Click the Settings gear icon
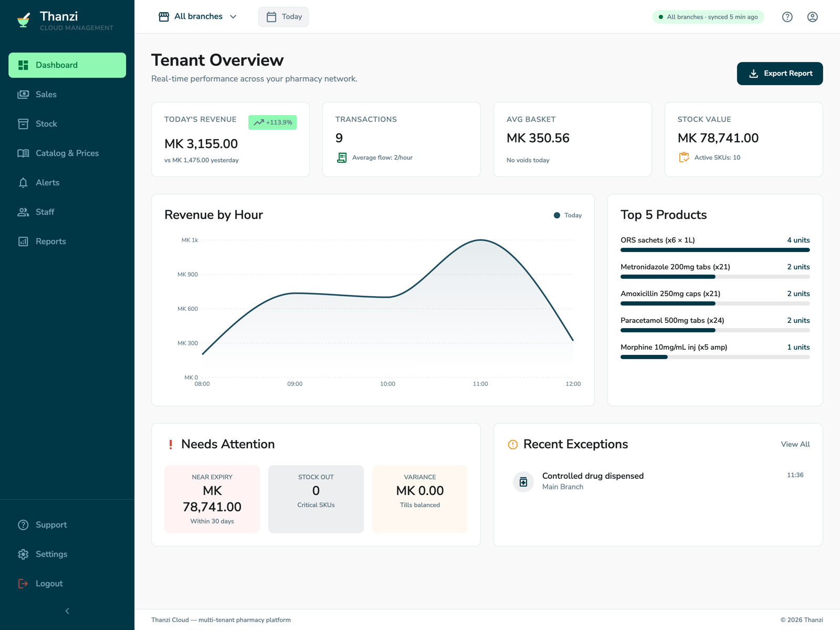Viewport: 840px width, 630px height. point(23,554)
